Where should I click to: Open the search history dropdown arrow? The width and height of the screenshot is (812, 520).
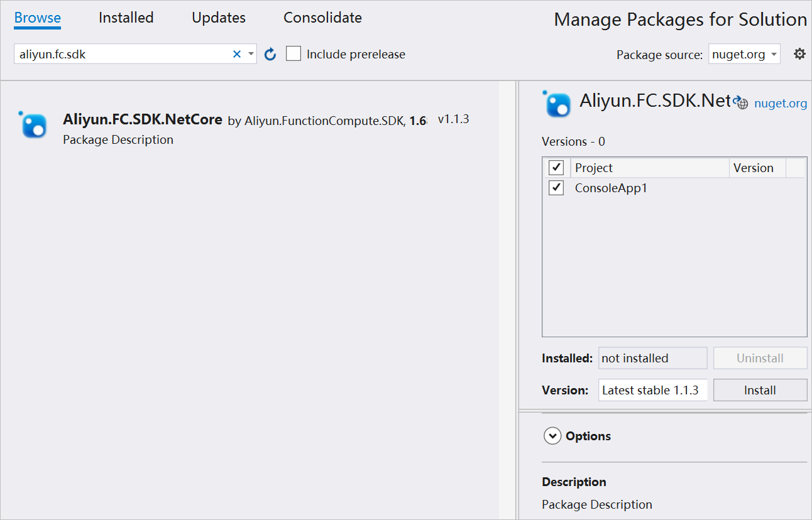tap(250, 53)
